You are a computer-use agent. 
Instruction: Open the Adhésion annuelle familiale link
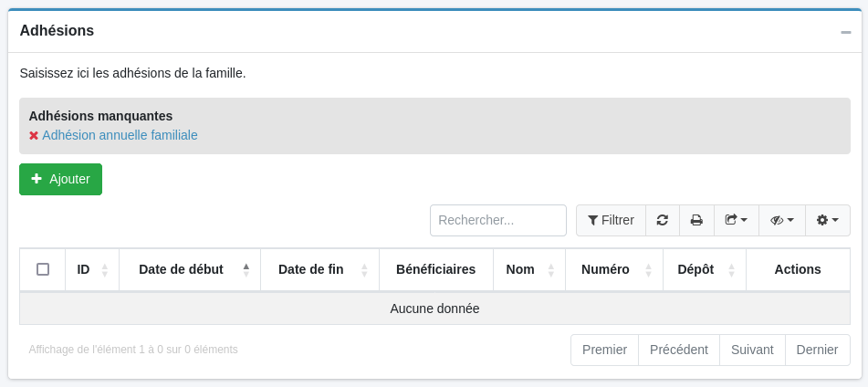coord(120,135)
